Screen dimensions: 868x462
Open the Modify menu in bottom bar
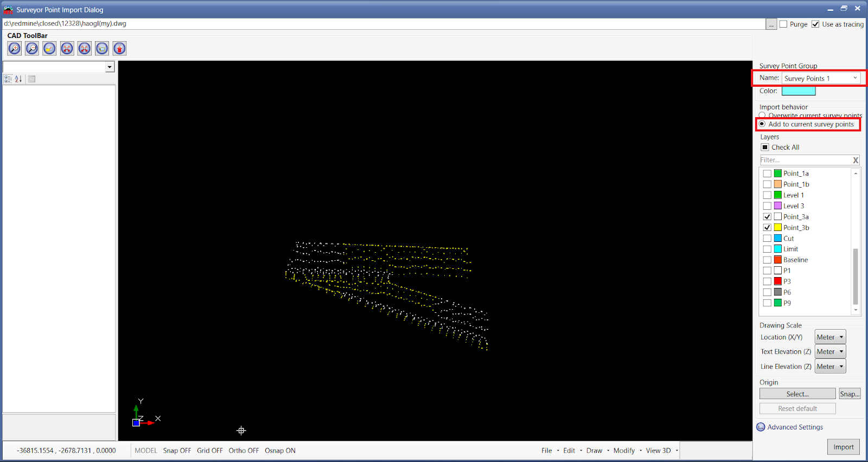[x=624, y=451]
